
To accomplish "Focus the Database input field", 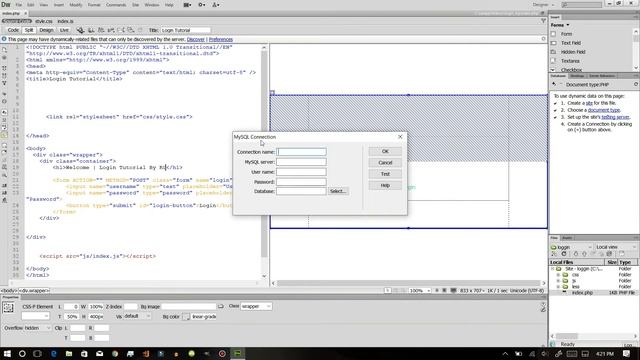I will (301, 191).
